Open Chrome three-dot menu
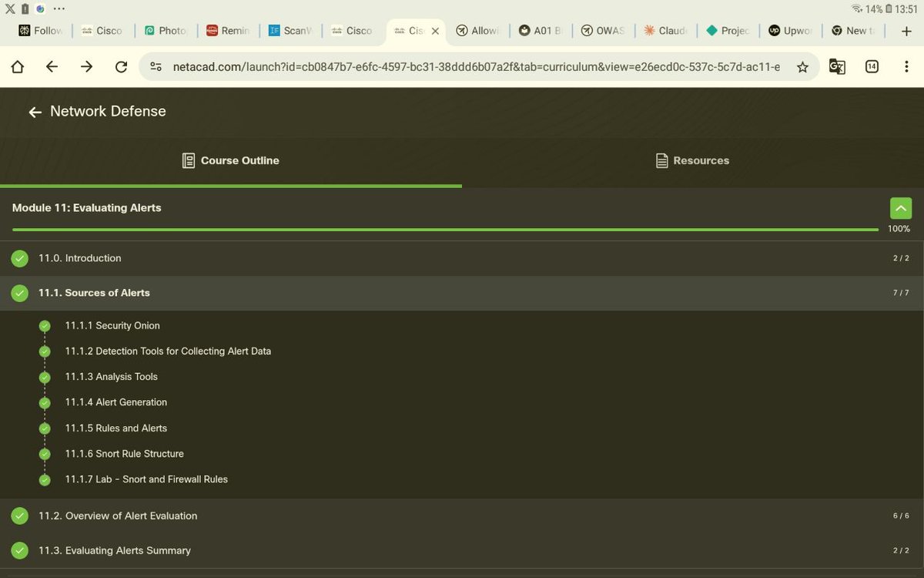Viewport: 924px width, 578px height. coord(906,67)
